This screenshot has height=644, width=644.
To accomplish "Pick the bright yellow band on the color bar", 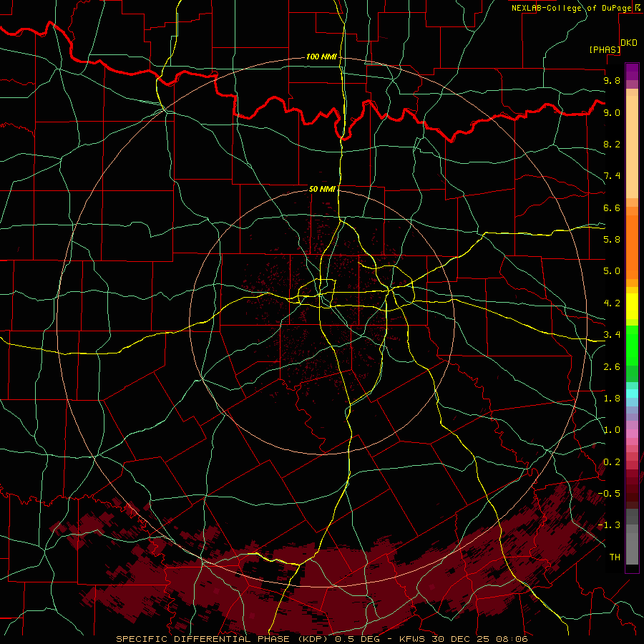I will (x=632, y=306).
